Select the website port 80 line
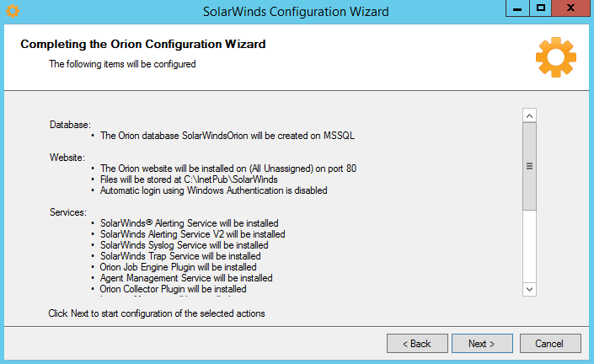The image size is (594, 364). [227, 169]
